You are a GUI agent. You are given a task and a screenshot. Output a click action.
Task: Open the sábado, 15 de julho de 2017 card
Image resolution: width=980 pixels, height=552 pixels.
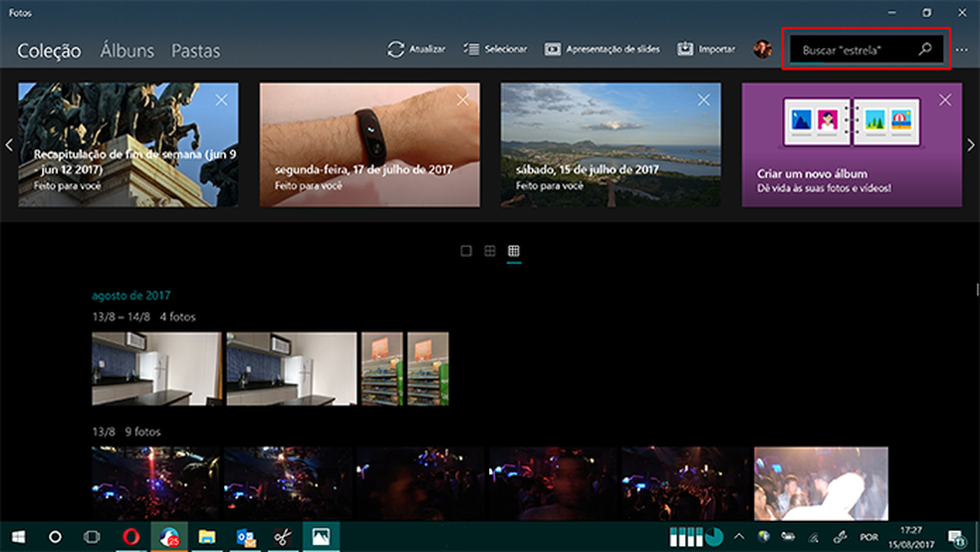click(x=611, y=145)
